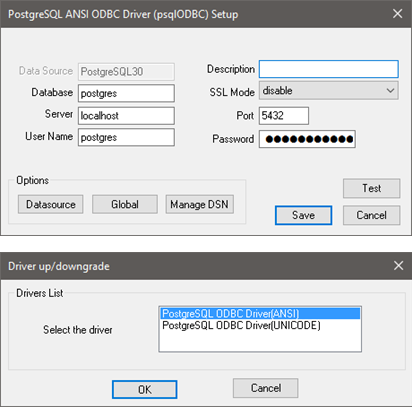Click the User Name input field
Image resolution: width=412 pixels, height=407 pixels.
coord(126,137)
